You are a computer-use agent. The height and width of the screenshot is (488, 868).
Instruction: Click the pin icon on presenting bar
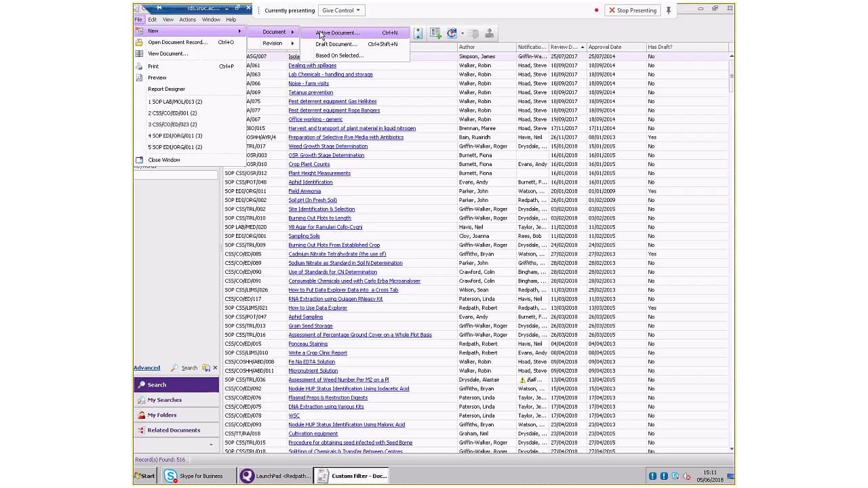click(x=669, y=10)
